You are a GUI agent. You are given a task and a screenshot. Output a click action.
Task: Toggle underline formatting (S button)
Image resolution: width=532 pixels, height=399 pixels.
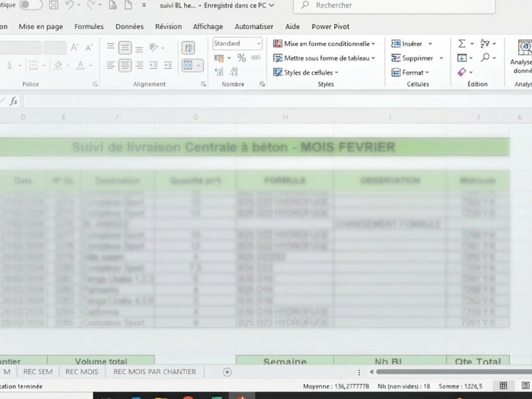point(10,65)
